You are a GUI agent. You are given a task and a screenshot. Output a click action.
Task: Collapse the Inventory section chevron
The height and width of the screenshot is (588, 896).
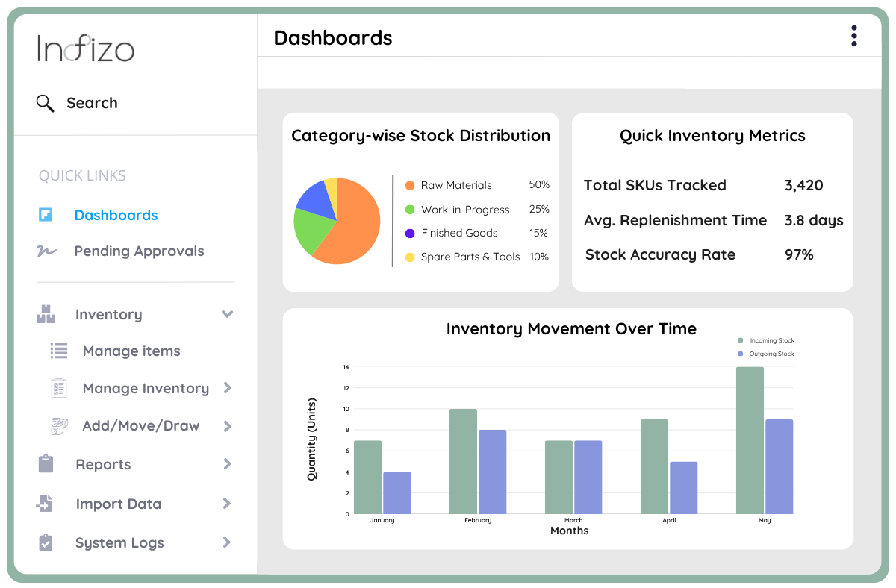click(228, 314)
